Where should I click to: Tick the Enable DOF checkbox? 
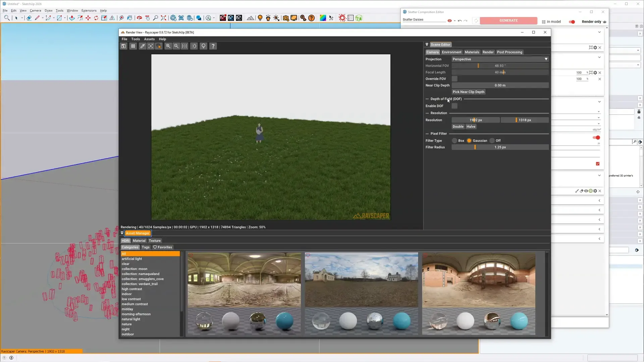coord(454,106)
